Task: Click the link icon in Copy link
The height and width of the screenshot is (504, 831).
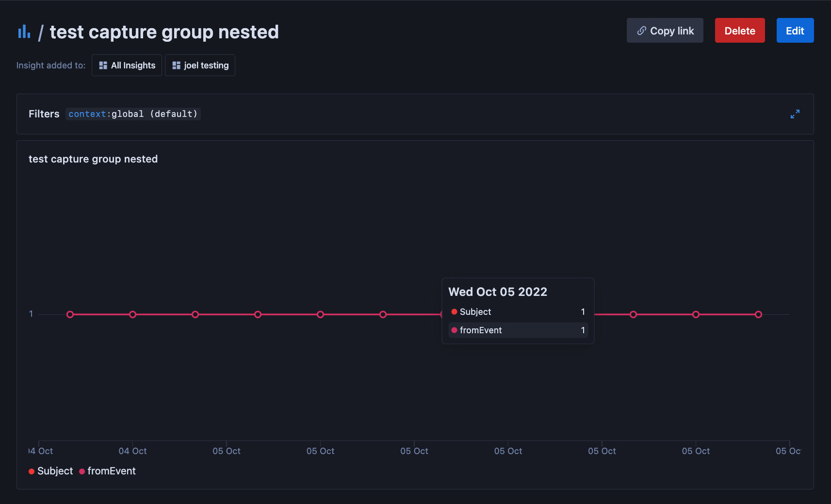Action: 641,31
